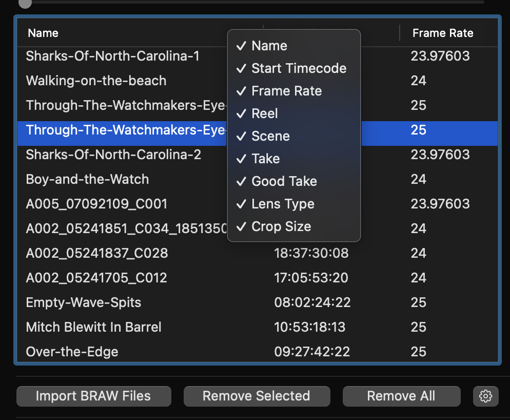Toggle Lens Type column option
The image size is (510, 420).
point(282,204)
